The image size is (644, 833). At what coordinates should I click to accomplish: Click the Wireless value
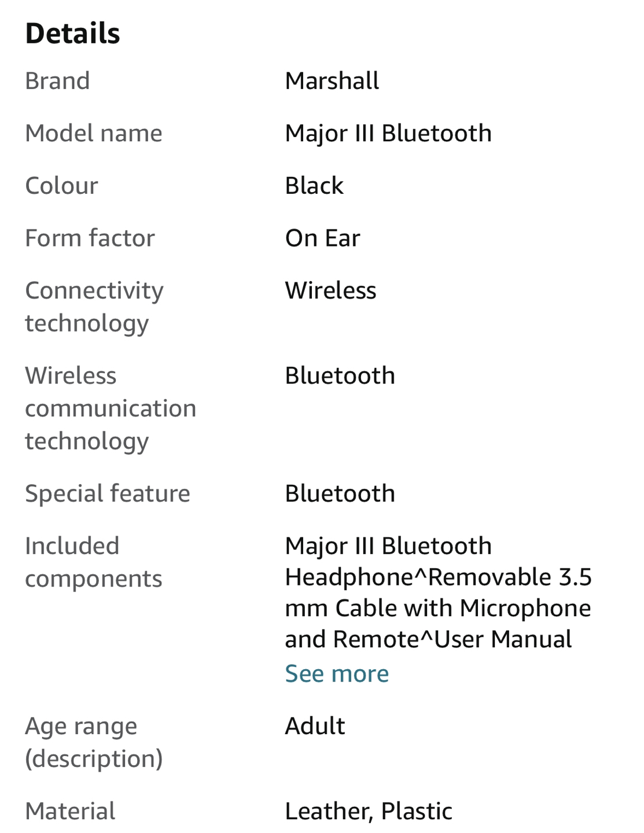point(330,290)
